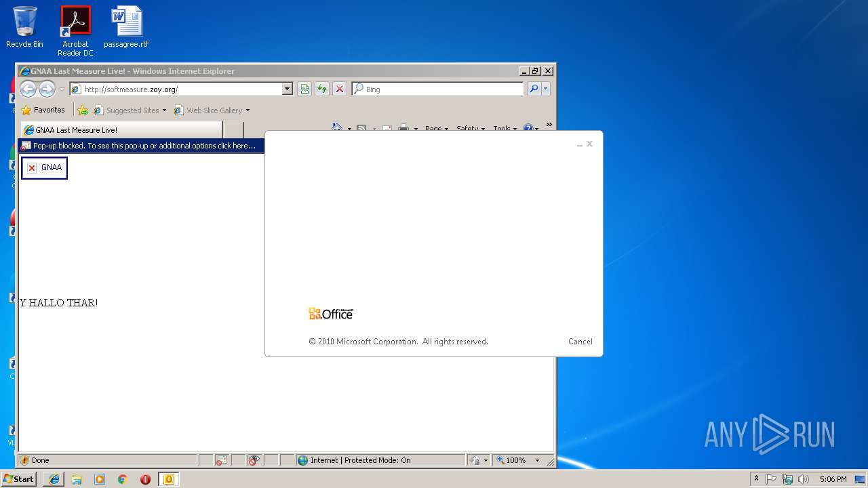Open the Start menu
The width and height of the screenshot is (868, 488).
coord(19,479)
